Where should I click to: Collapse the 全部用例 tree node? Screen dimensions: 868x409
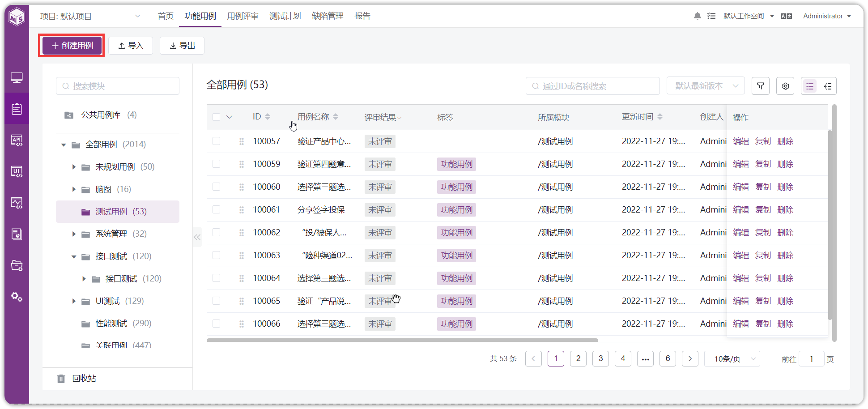click(x=64, y=145)
